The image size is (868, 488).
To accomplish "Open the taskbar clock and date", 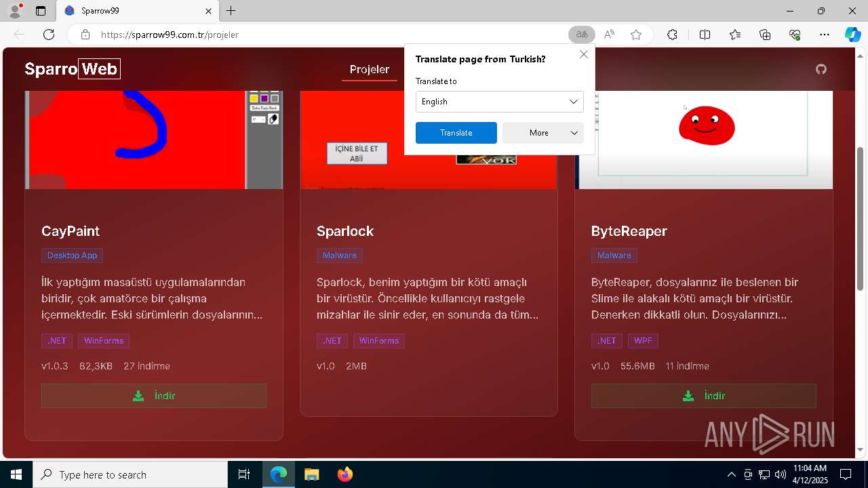I will tap(810, 474).
